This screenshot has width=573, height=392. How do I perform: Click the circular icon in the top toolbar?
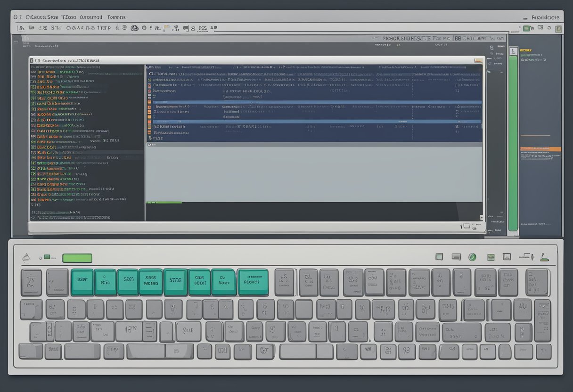[x=133, y=28]
